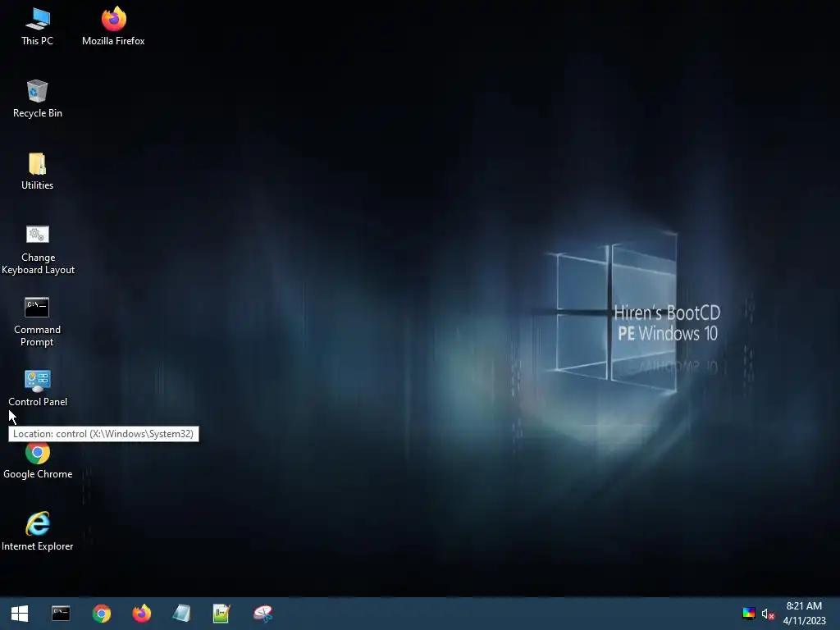Launch Chrome from the taskbar
Screen dimensions: 840x630
(x=101, y=614)
